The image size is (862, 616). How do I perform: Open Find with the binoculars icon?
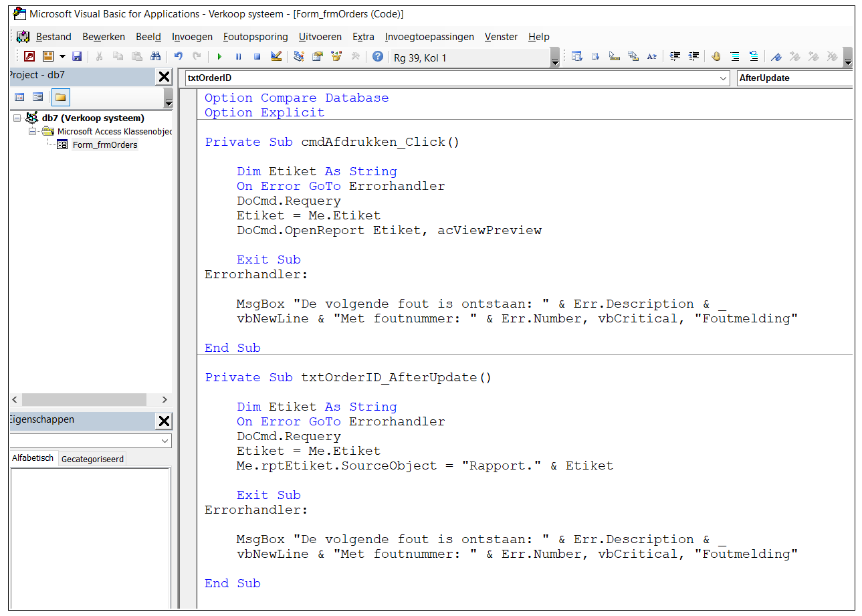pyautogui.click(x=155, y=57)
